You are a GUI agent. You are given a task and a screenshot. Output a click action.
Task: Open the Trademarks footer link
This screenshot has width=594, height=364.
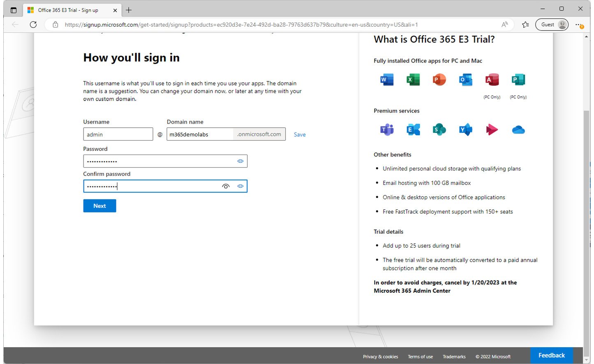coord(454,357)
